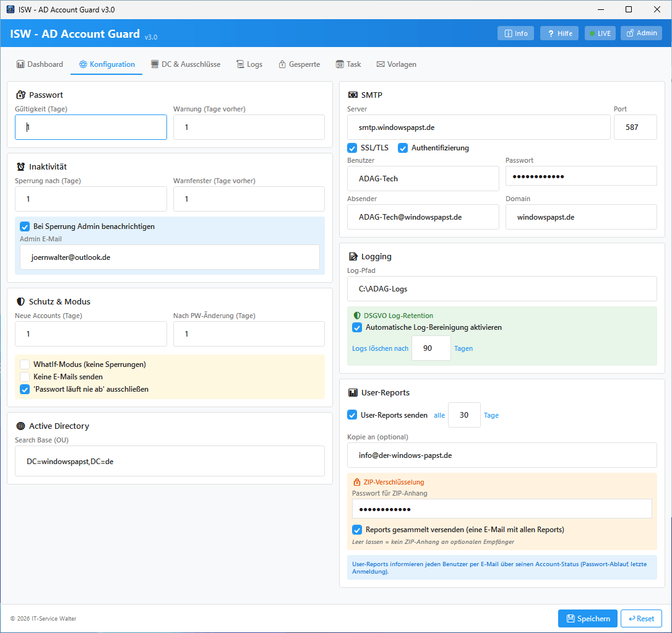The image size is (672, 633).
Task: Toggle Automatische Log-Bereinigung aktivieren
Action: coord(357,327)
